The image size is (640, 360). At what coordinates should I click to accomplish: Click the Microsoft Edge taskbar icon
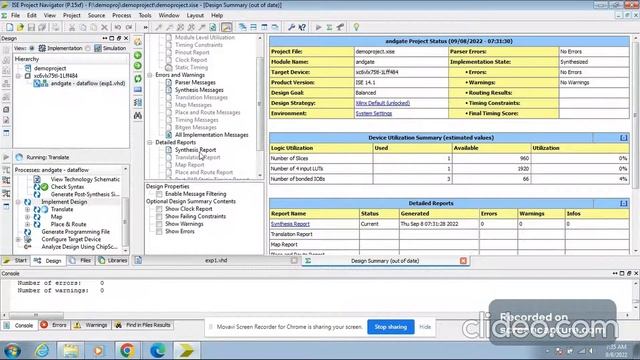158,350
